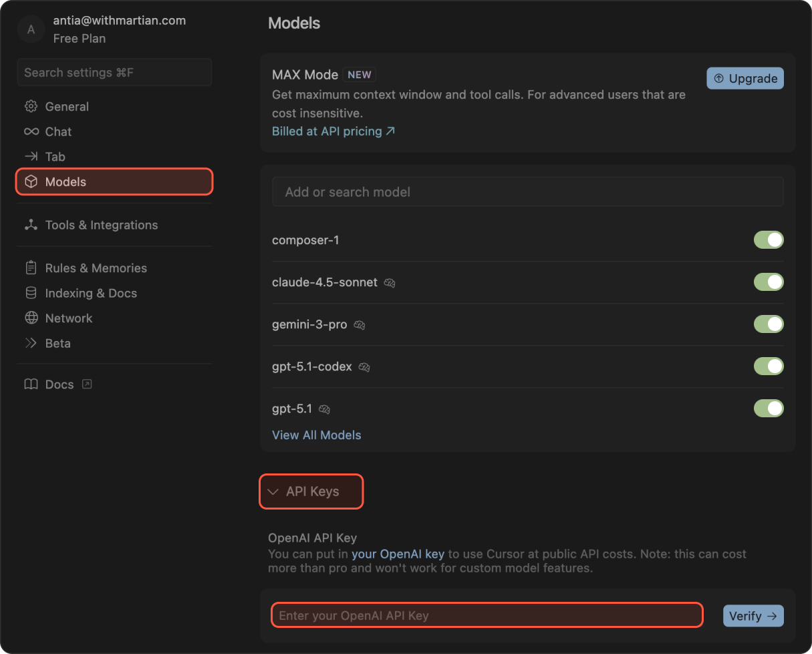Open the View All Models link

click(x=316, y=435)
